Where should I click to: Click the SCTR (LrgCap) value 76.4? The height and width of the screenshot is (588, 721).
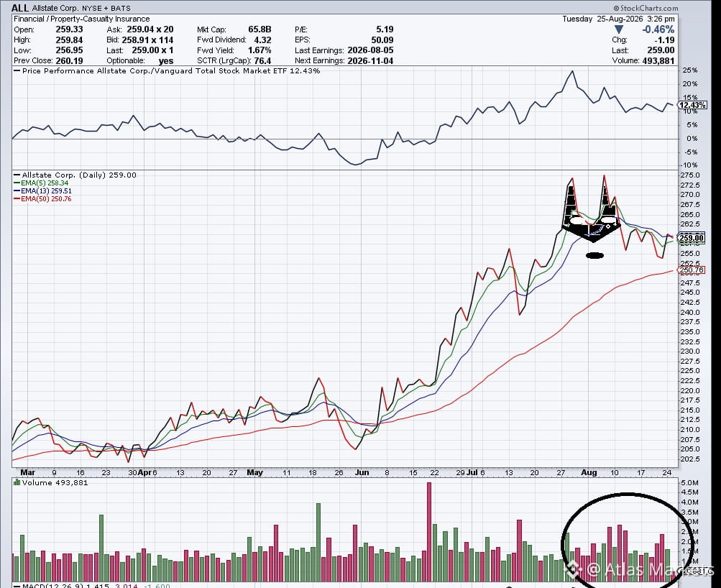coord(262,60)
